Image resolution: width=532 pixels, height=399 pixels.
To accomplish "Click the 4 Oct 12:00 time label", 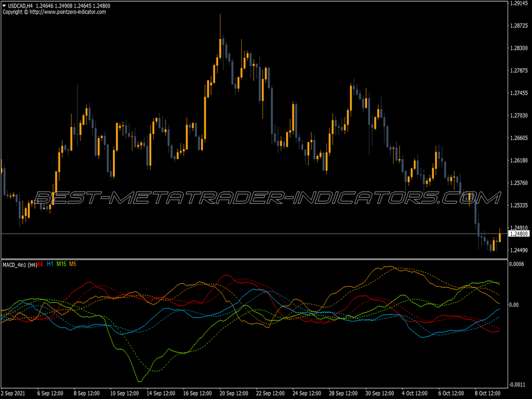I will tap(415, 393).
